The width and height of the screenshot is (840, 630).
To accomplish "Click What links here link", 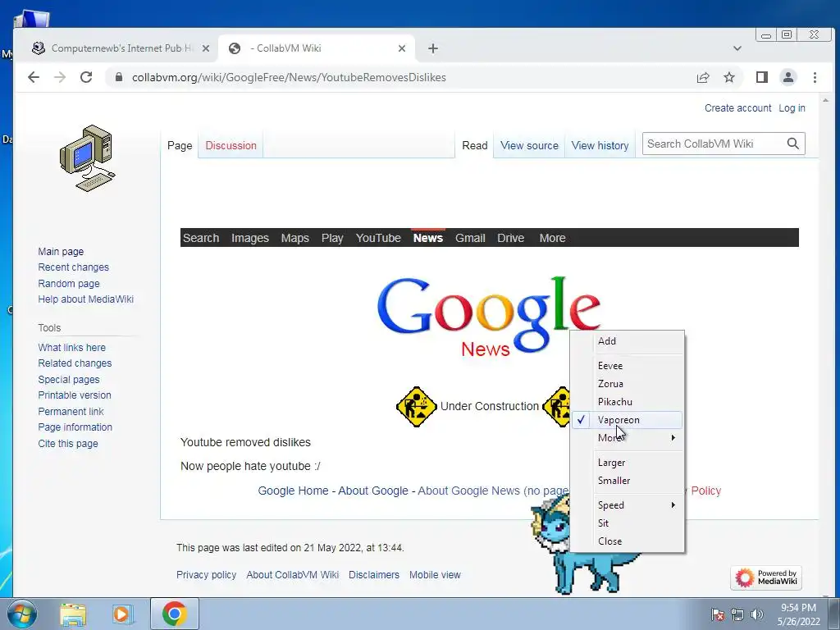I will coord(72,348).
